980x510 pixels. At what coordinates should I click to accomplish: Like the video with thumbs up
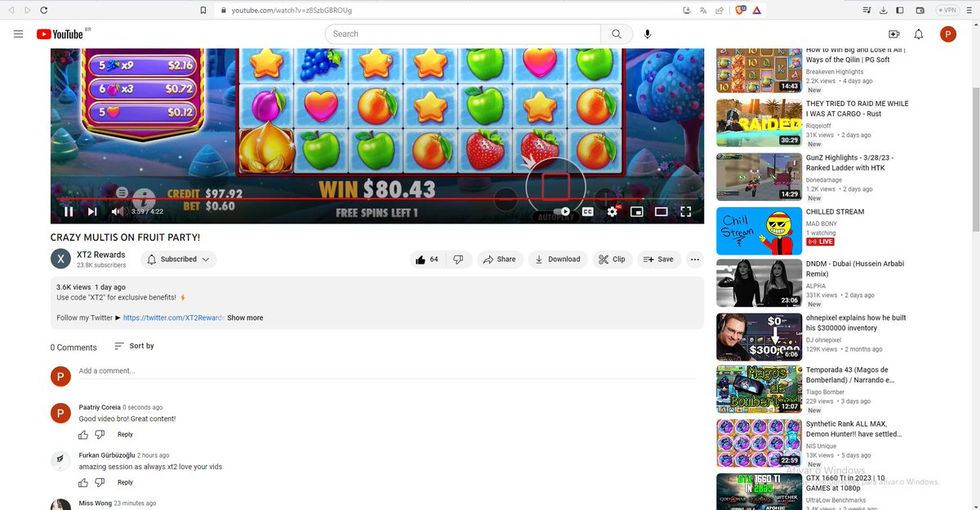click(427, 259)
